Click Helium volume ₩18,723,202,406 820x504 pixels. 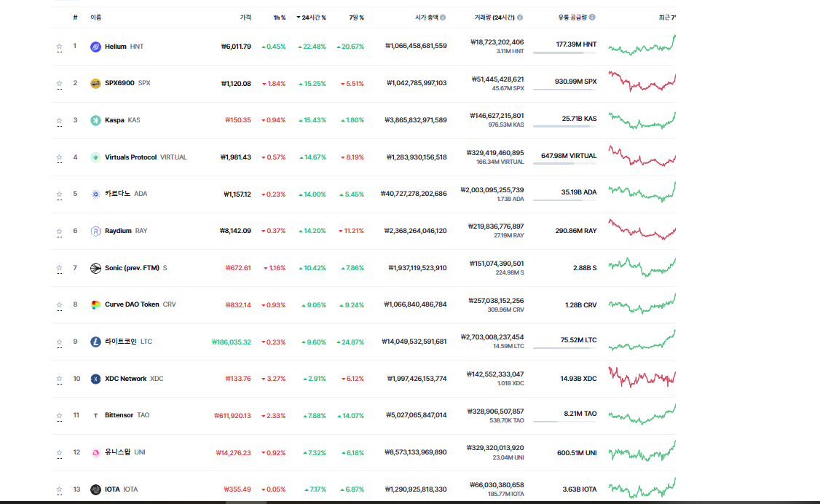(497, 42)
